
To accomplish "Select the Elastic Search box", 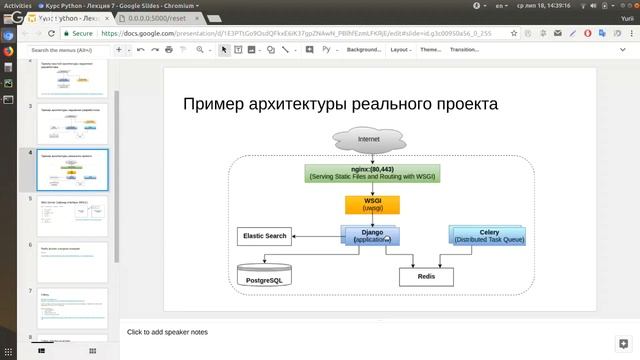I will 264,236.
